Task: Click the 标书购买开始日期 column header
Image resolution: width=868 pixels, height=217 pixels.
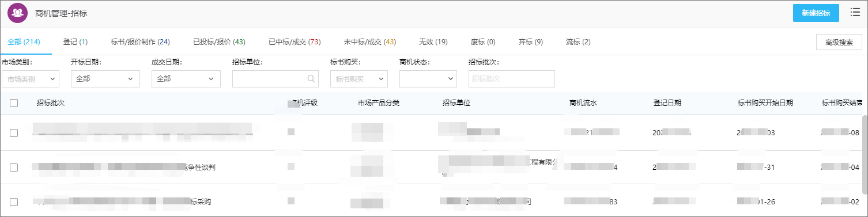Action: (765, 103)
